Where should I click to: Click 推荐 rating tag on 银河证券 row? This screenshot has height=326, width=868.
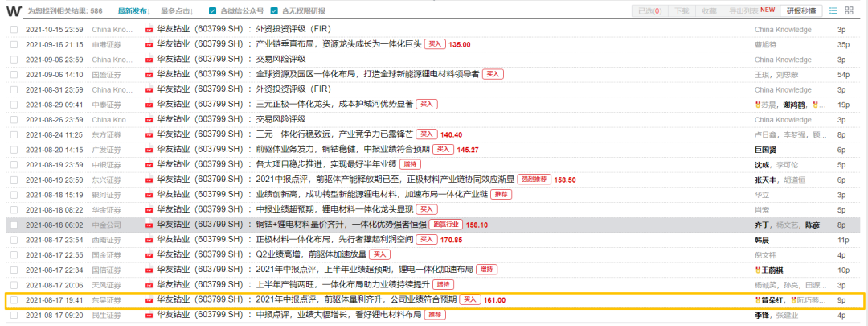coord(501,195)
